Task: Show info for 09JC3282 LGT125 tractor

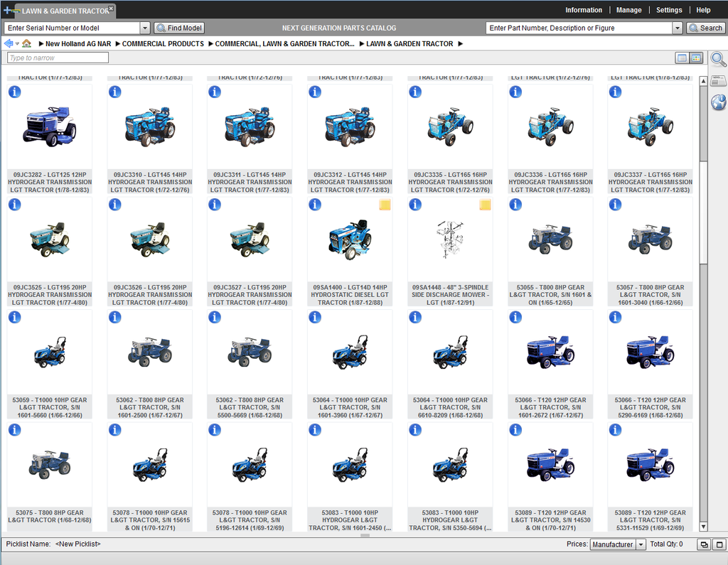Action: tap(15, 92)
